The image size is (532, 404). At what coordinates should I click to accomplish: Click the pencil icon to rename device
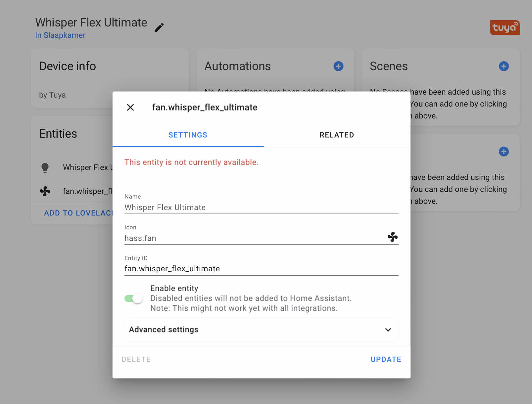[x=159, y=27]
